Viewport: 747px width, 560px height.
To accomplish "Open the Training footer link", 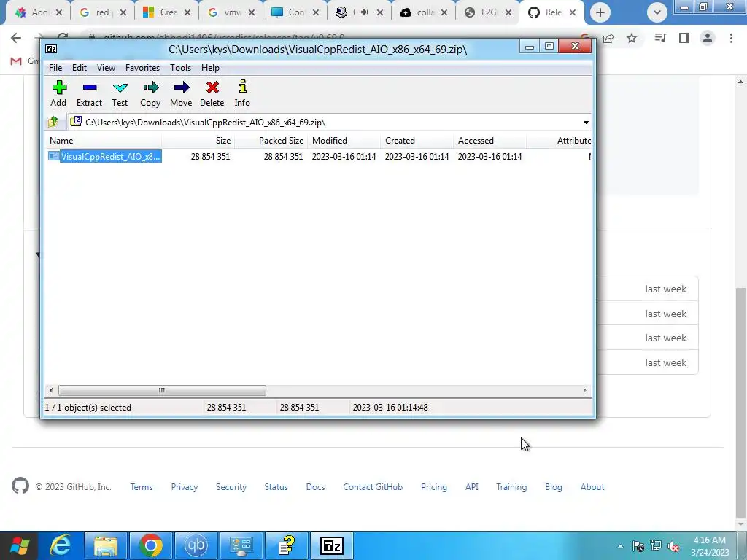I will point(511,486).
